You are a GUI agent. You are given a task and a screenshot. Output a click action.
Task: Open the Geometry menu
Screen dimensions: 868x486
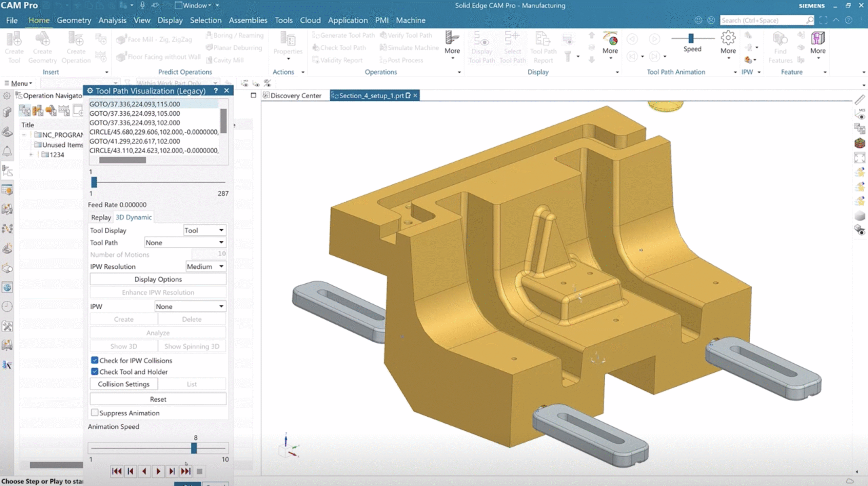pyautogui.click(x=74, y=20)
